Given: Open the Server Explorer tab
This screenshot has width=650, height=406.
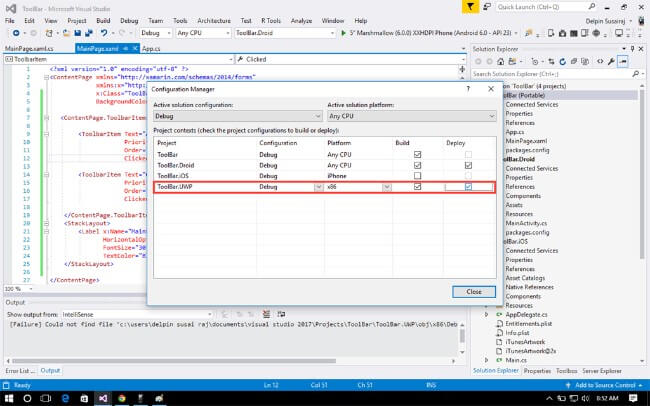Looking at the screenshot, I should point(601,371).
